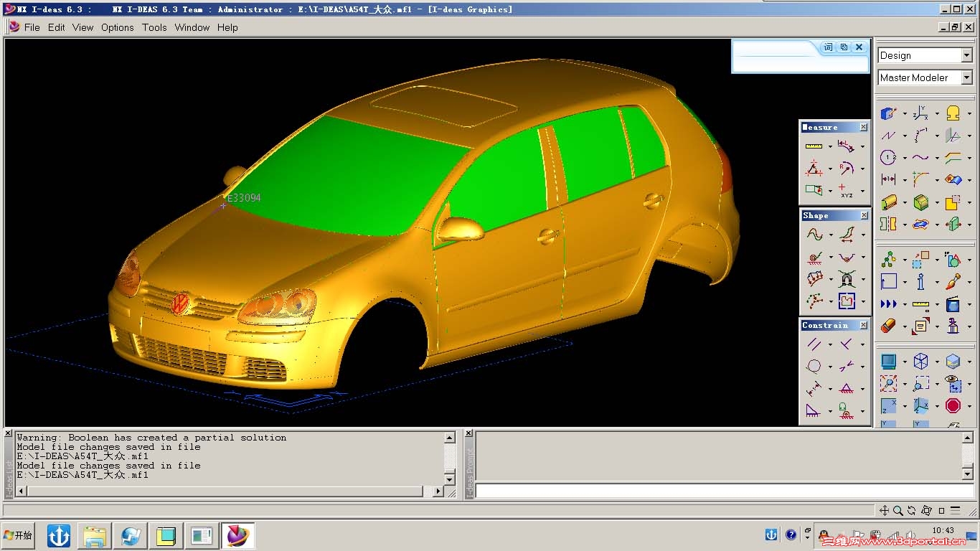The width and height of the screenshot is (980, 551).
Task: Open the File menu
Action: (32, 27)
